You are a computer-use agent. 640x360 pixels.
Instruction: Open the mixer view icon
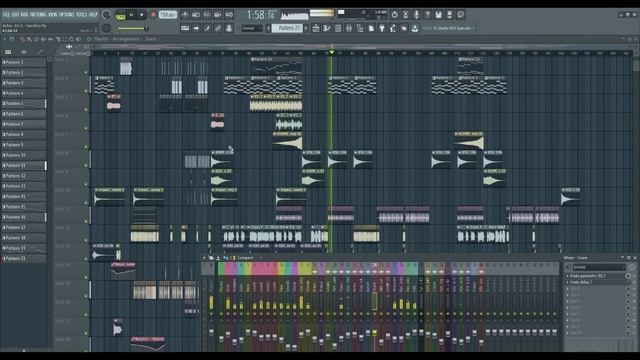click(349, 28)
